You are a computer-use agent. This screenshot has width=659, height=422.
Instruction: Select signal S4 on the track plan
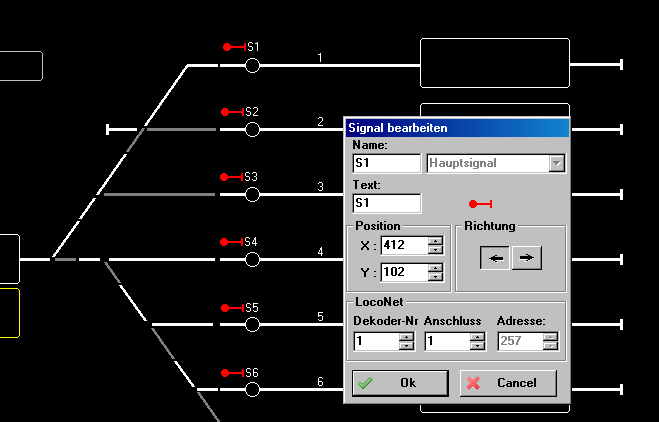click(x=234, y=242)
